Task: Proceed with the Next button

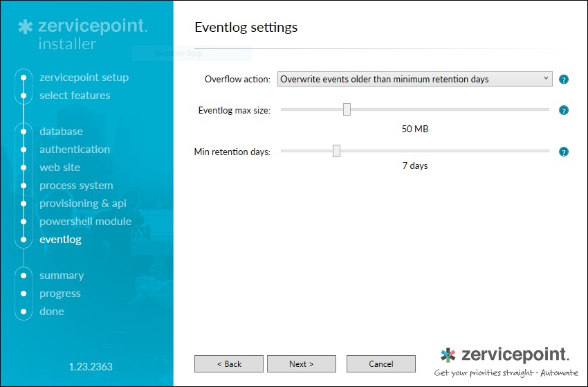Action: 302,363
